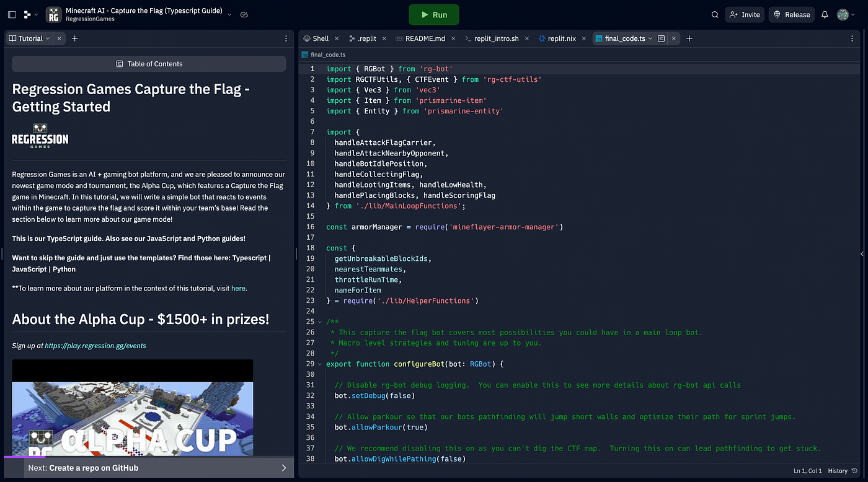Switch to the README.md tab
This screenshot has width=868, height=482.
tap(420, 38)
